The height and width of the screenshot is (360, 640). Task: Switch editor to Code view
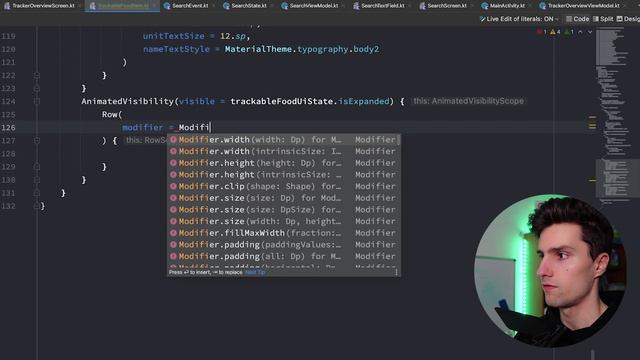coord(578,19)
